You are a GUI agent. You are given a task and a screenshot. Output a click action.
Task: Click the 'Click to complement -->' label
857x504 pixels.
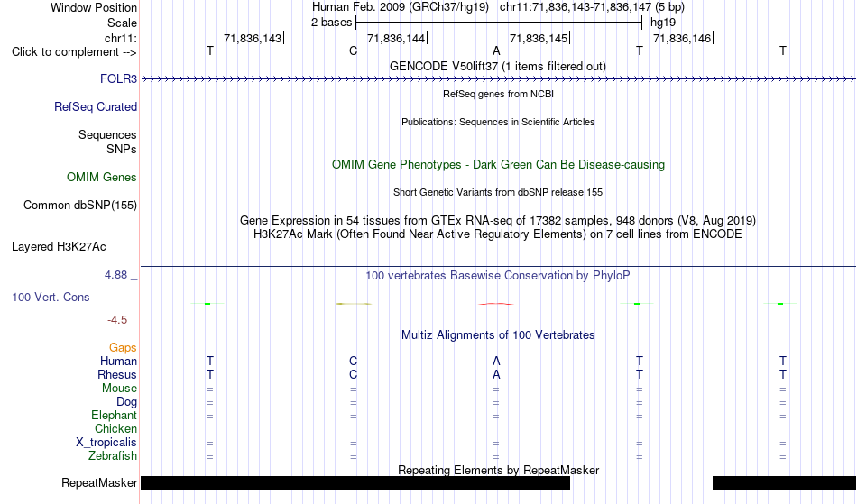coord(74,52)
